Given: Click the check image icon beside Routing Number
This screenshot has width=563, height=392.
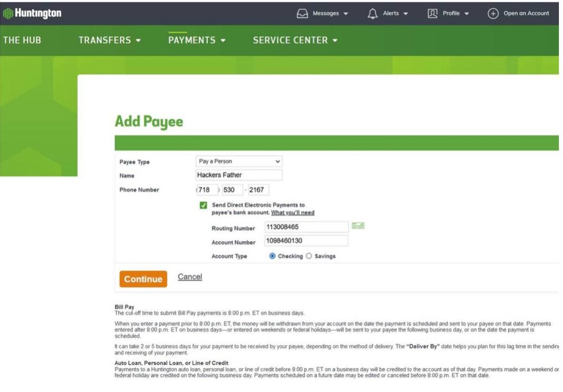Looking at the screenshot, I should pyautogui.click(x=358, y=226).
